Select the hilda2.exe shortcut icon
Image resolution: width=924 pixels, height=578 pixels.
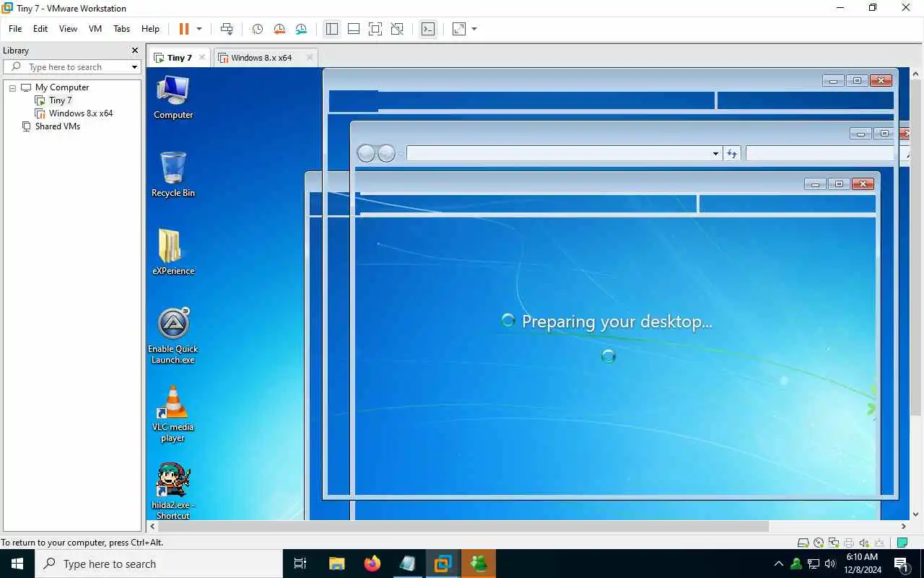point(173,491)
